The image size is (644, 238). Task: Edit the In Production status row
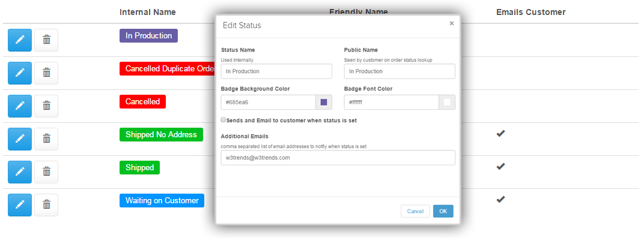click(x=20, y=40)
